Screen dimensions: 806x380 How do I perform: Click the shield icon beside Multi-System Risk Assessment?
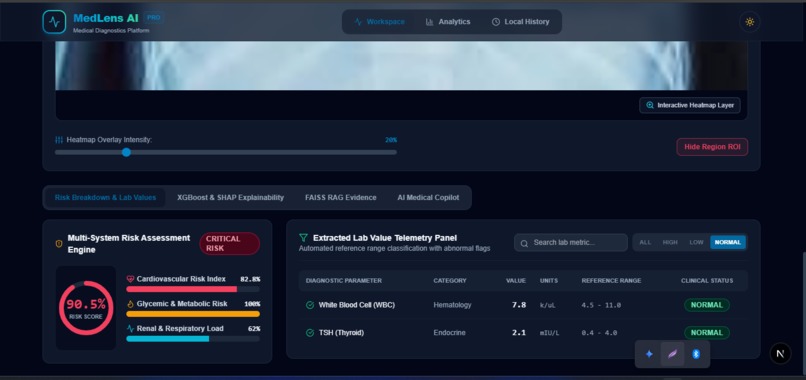click(59, 244)
